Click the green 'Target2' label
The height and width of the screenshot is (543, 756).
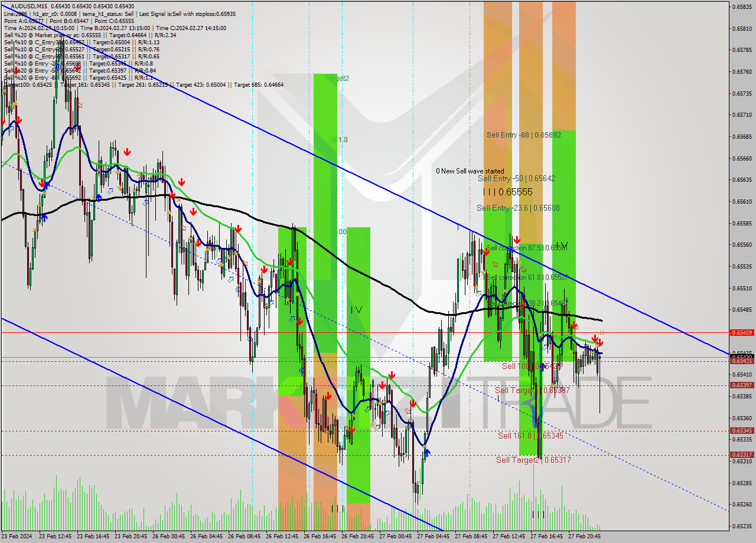[x=337, y=78]
